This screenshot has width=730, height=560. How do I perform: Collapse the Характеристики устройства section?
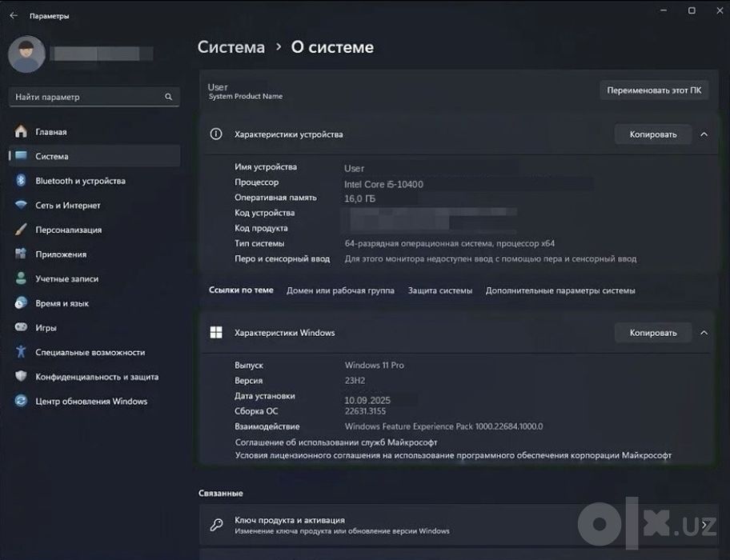(704, 134)
